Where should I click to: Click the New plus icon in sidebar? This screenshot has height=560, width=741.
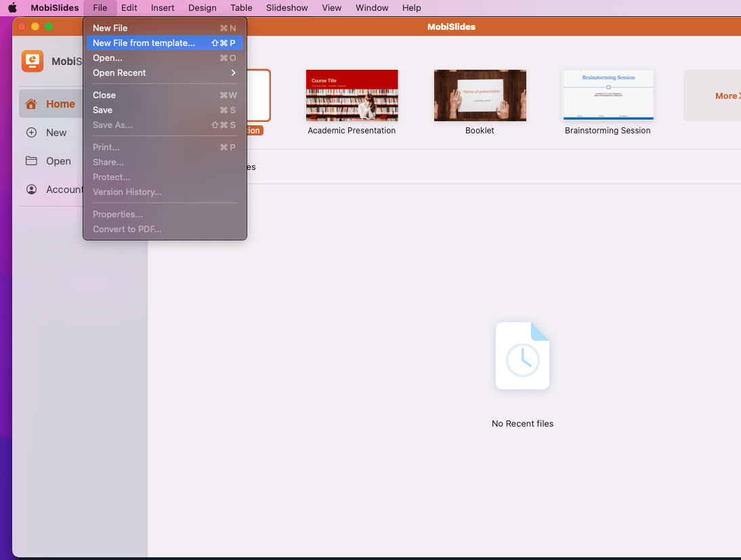tap(31, 133)
